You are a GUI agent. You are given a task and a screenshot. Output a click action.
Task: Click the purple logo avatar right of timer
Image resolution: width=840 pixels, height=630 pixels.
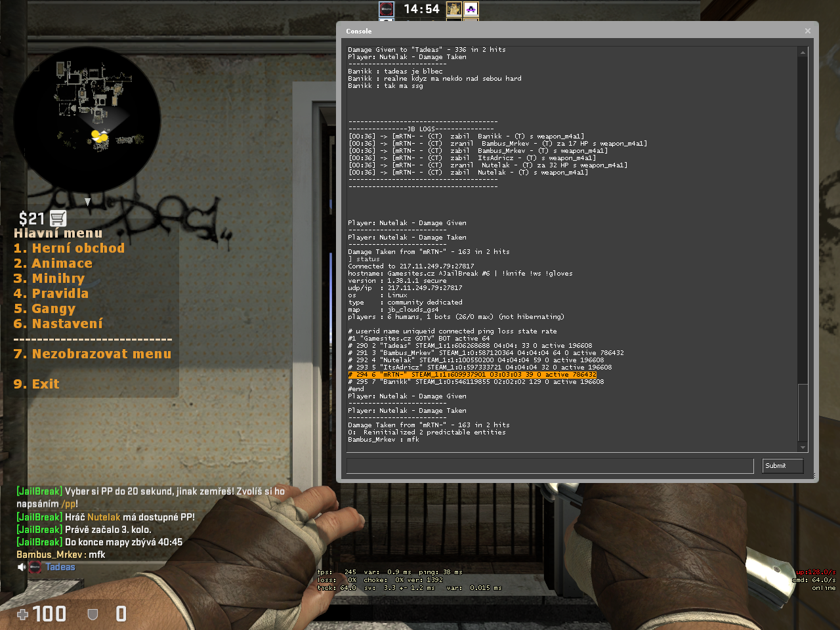471,9
